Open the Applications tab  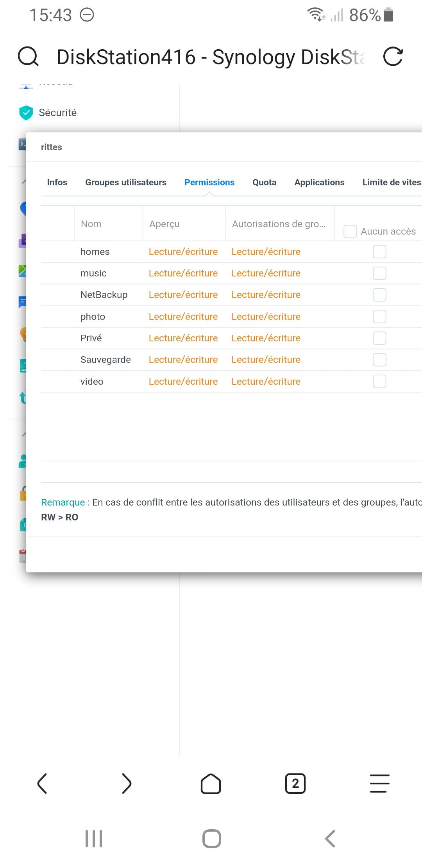(x=319, y=182)
